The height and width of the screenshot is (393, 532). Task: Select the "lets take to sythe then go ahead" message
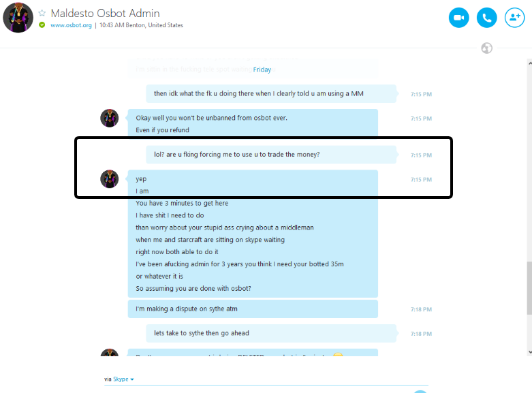(271, 333)
